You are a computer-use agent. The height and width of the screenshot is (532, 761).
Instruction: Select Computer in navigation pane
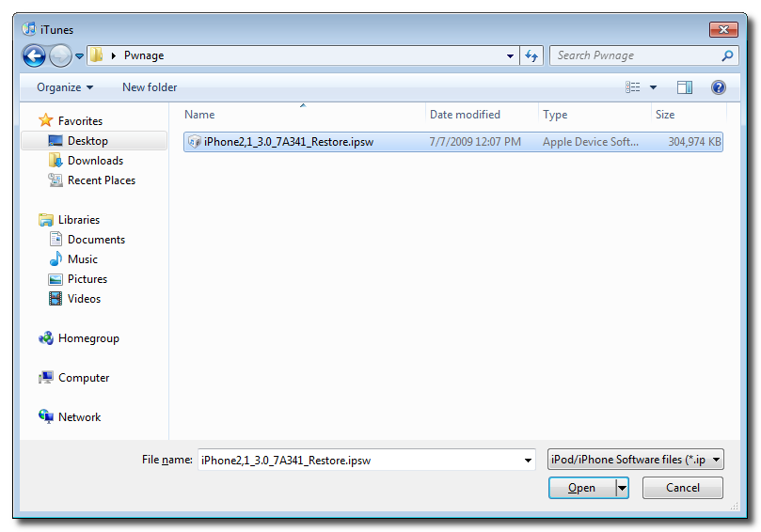[84, 378]
